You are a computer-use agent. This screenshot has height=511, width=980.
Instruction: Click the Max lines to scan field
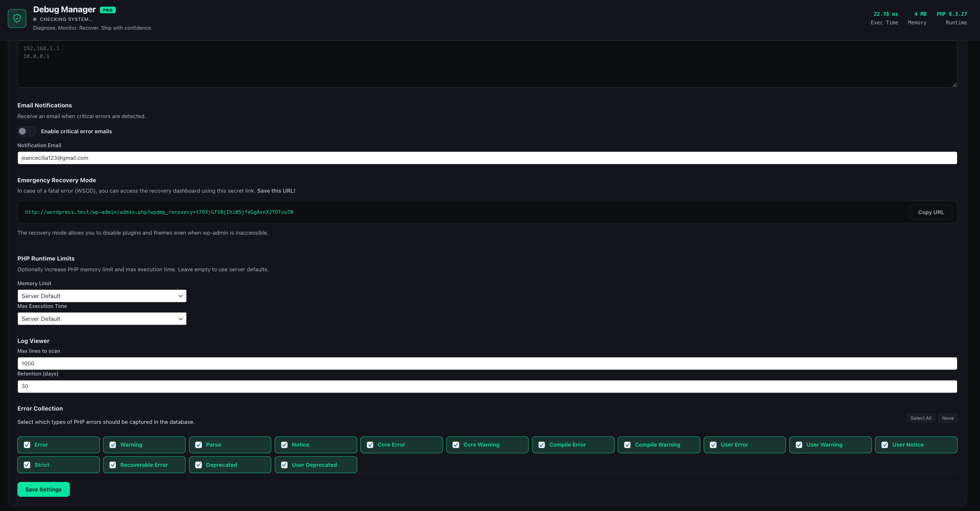pos(487,364)
